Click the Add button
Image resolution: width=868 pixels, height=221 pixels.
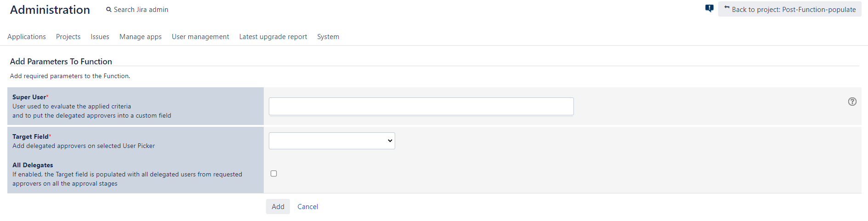[278, 207]
